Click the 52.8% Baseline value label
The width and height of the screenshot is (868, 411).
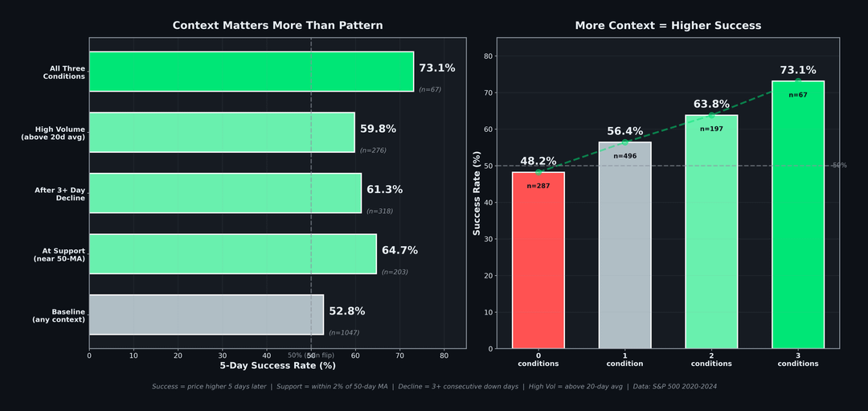coord(346,311)
